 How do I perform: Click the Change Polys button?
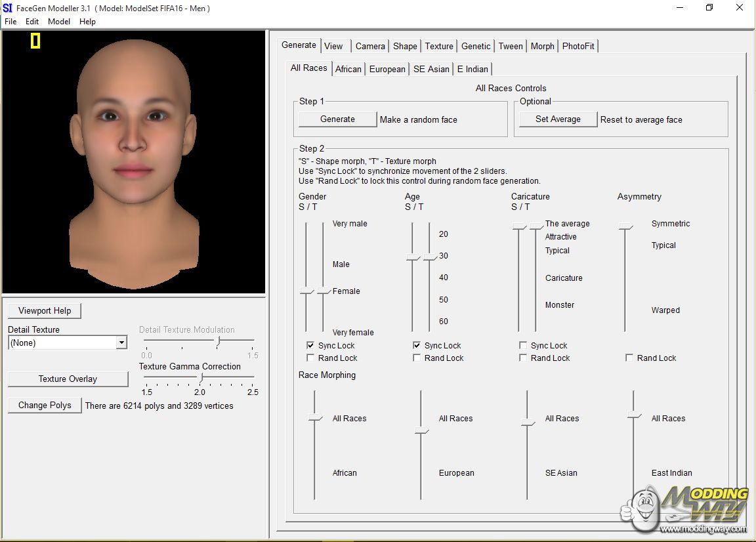45,406
